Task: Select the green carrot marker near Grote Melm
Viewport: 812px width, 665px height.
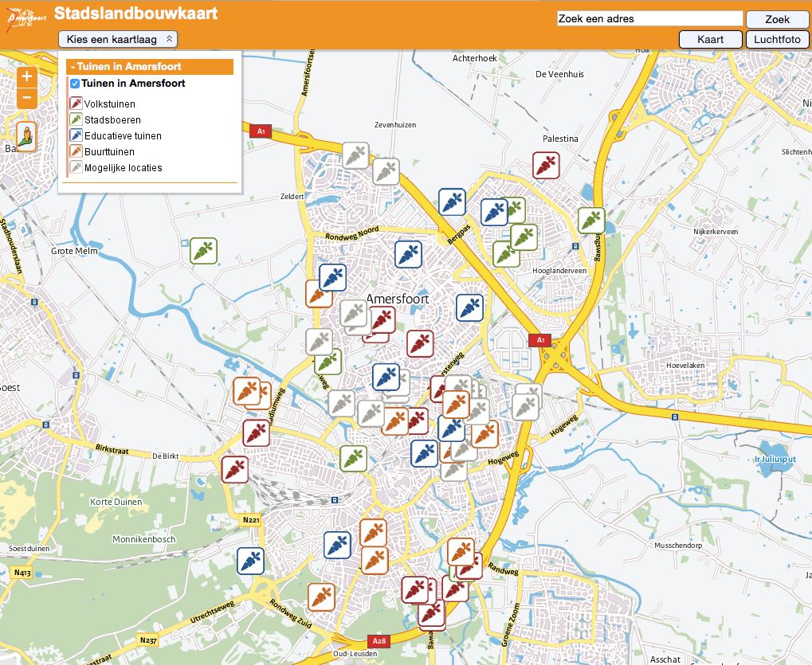Action: pyautogui.click(x=203, y=251)
